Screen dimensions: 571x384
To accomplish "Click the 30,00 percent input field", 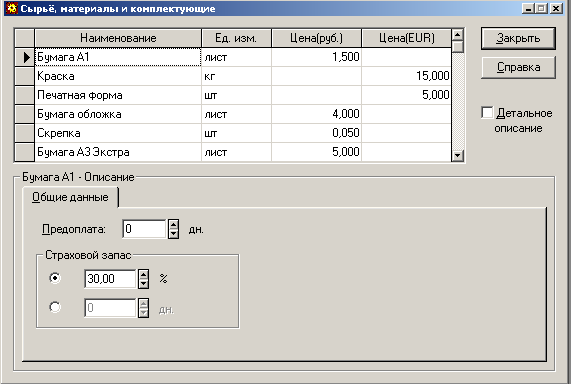I will (110, 279).
